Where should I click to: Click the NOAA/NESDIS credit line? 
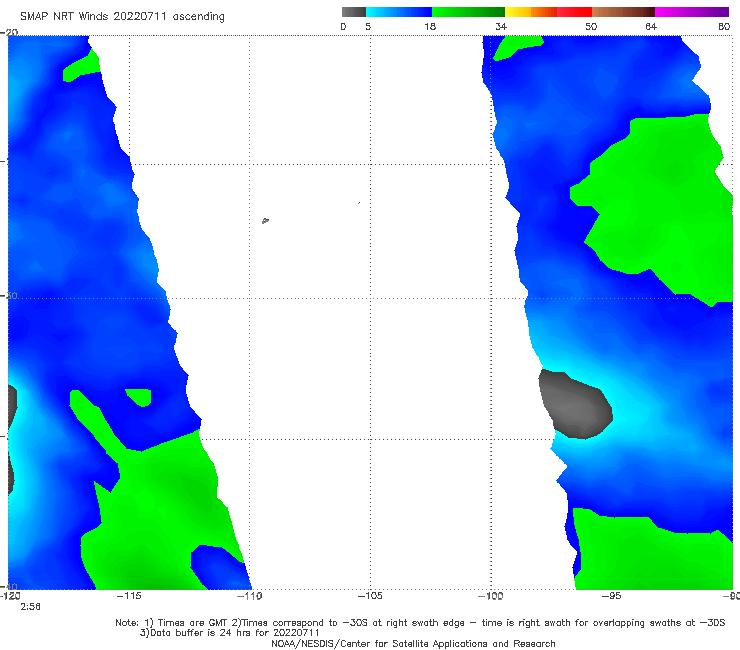[x=413, y=643]
